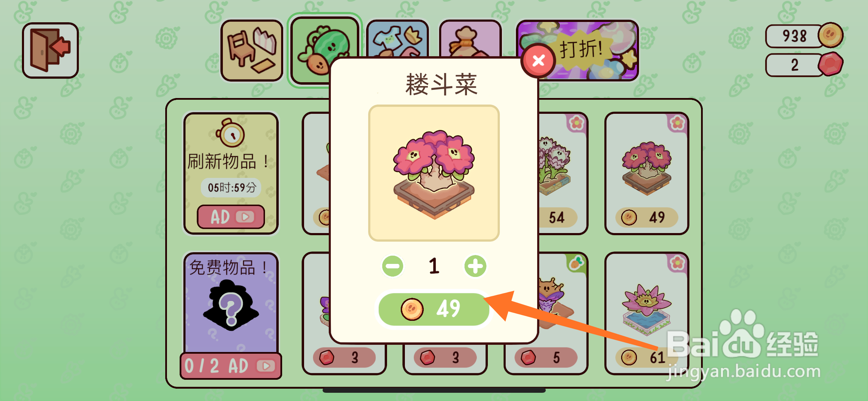The width and height of the screenshot is (868, 401).
Task: Select the mystery question mark item
Action: (x=231, y=305)
